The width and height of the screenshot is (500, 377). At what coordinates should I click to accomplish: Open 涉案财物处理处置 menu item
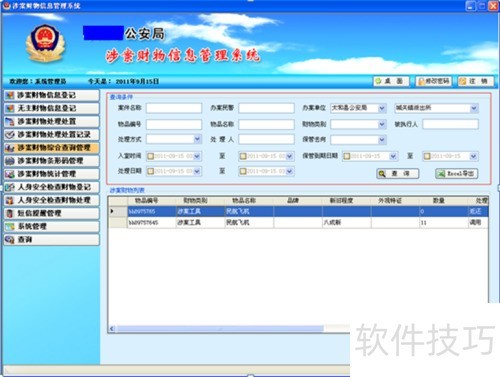pos(52,121)
